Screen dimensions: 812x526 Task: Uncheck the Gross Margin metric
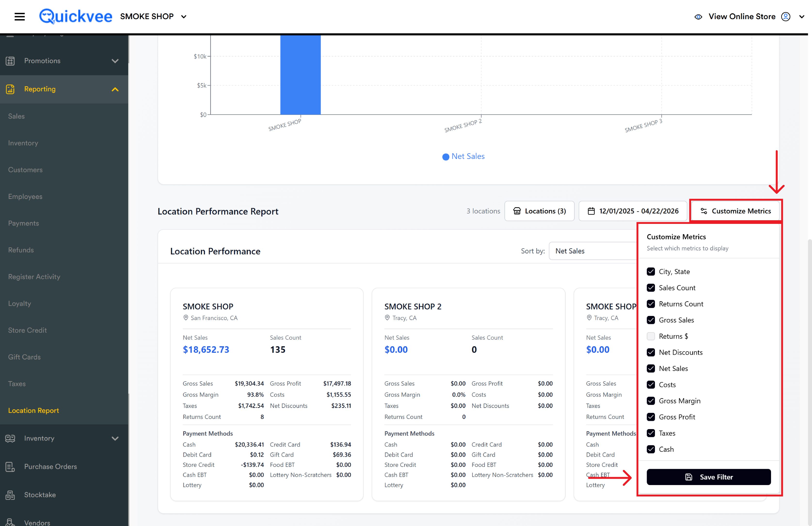coord(651,401)
